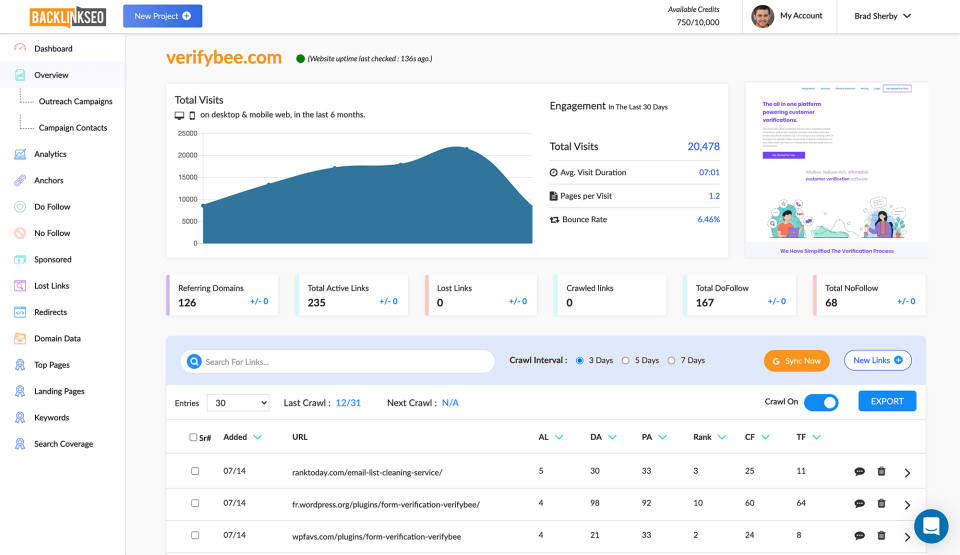Toggle the Crawl On switch
This screenshot has height=555, width=960.
[821, 402]
